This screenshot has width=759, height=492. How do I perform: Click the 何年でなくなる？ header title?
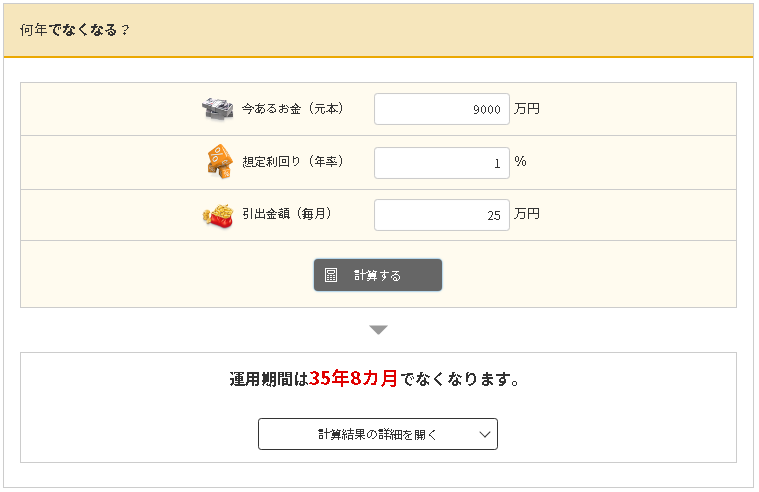75,29
